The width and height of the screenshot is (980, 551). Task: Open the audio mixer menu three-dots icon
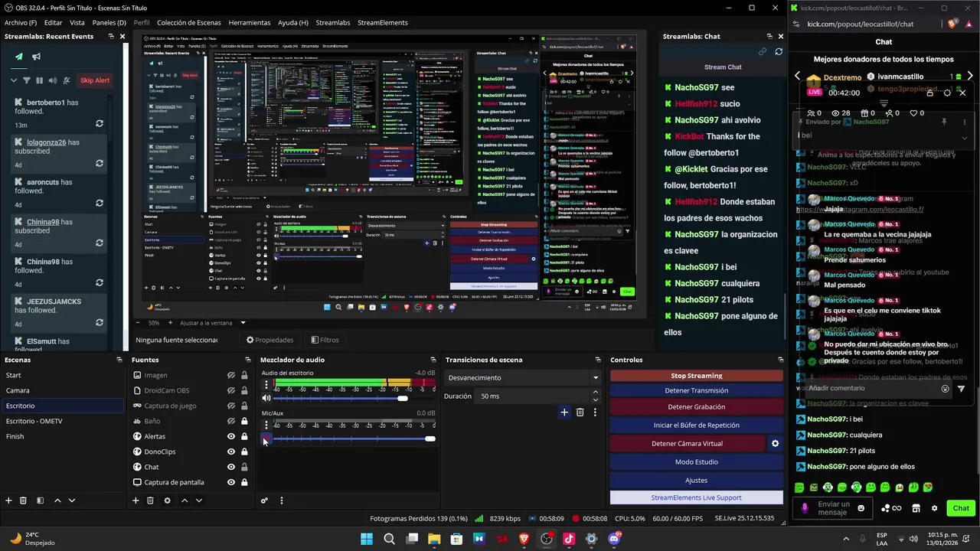coord(281,500)
